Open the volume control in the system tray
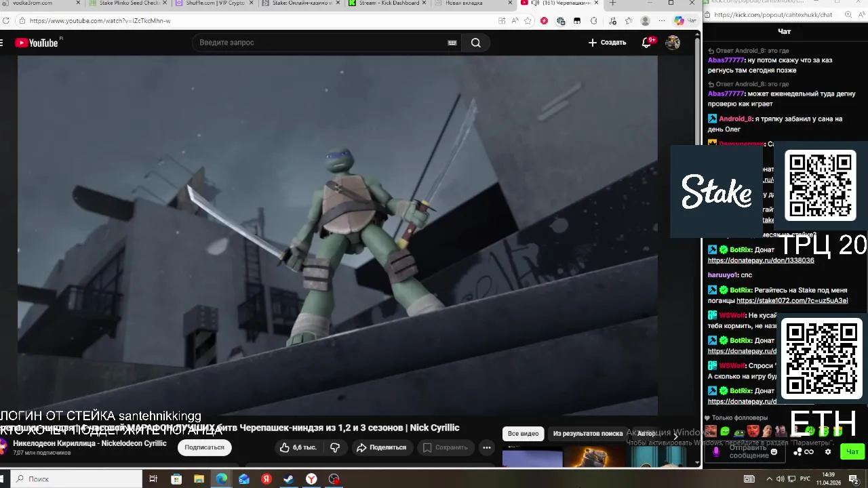The image size is (868, 488). (x=781, y=479)
